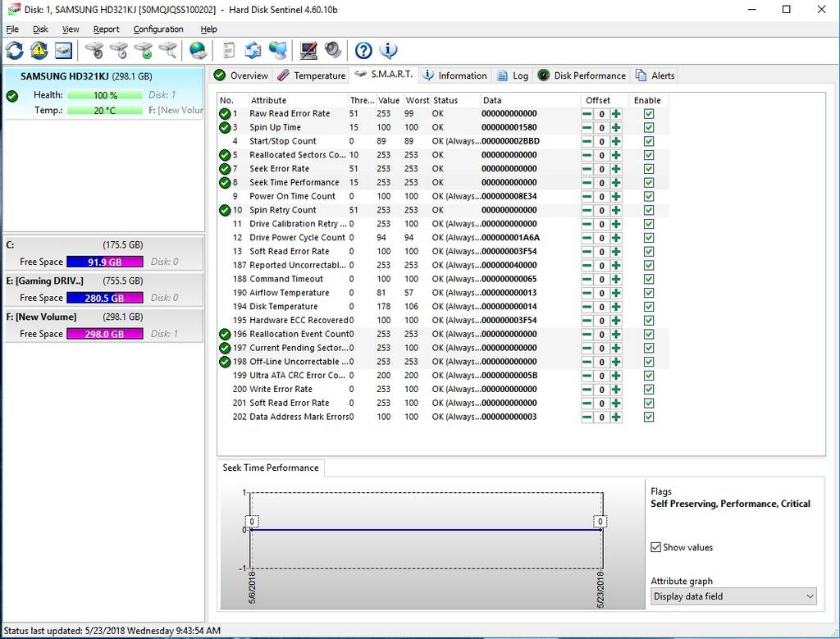
Task: Sort by the Worst column header
Action: [x=418, y=100]
